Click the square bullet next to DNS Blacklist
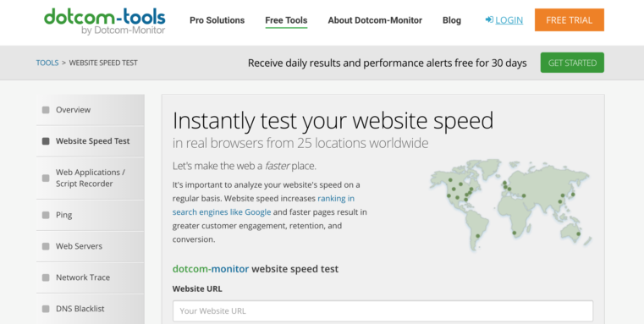The width and height of the screenshot is (644, 324). (x=46, y=309)
